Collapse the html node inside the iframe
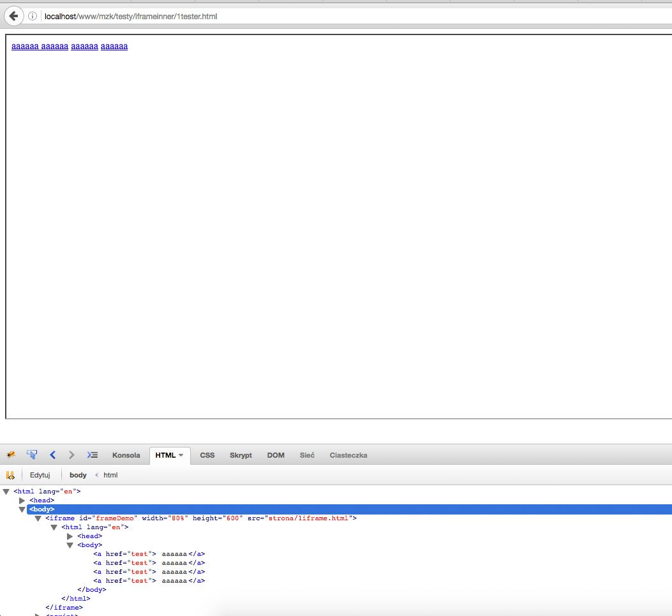The height and width of the screenshot is (616, 672). tap(54, 527)
